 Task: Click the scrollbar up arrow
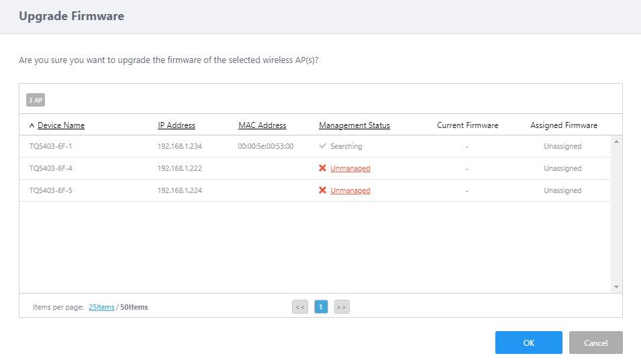(616, 141)
